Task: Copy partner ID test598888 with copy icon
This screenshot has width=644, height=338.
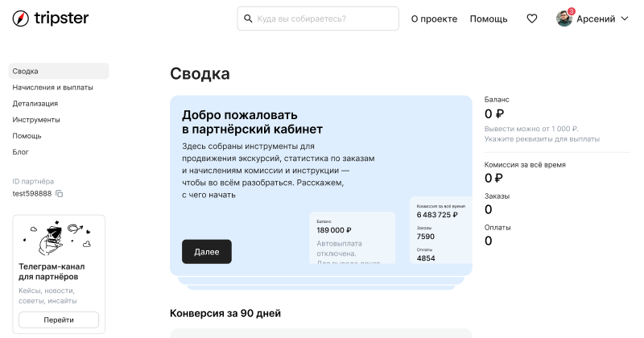Action: [x=60, y=194]
